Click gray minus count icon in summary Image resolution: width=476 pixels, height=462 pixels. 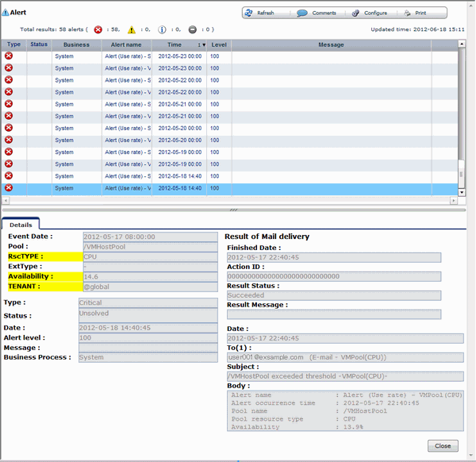click(193, 29)
